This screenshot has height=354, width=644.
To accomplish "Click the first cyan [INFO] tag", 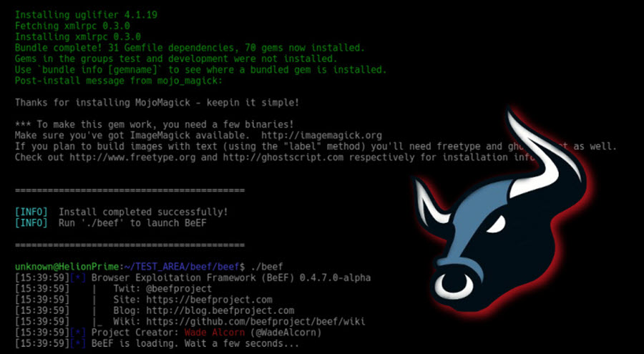I will coord(31,212).
